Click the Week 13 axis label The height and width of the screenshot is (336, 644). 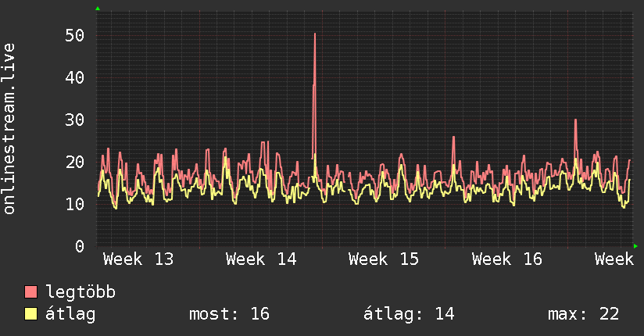click(138, 259)
